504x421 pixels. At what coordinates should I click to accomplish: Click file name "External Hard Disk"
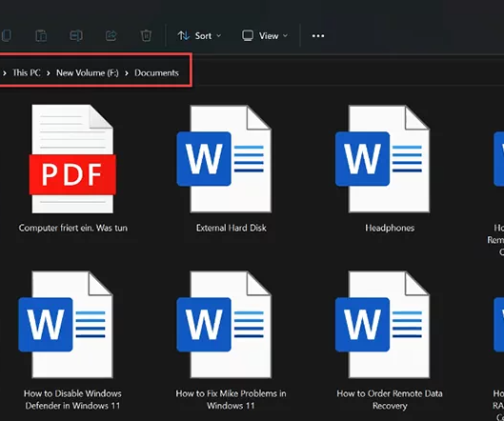[x=232, y=228]
